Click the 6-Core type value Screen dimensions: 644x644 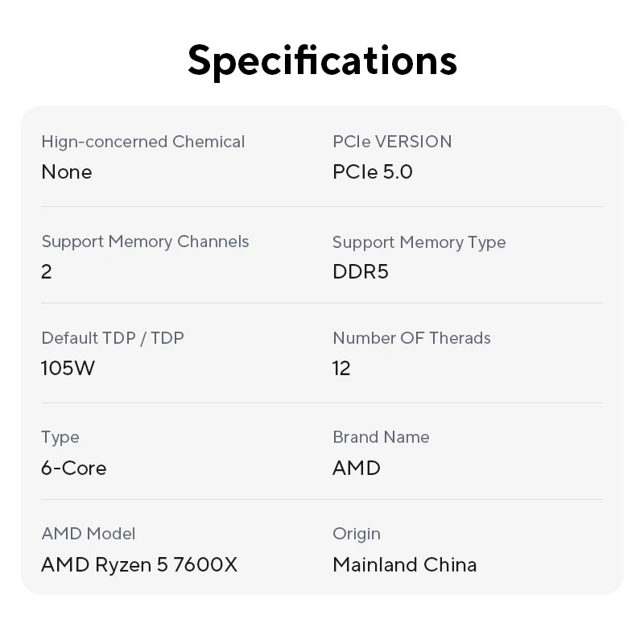coord(74,469)
